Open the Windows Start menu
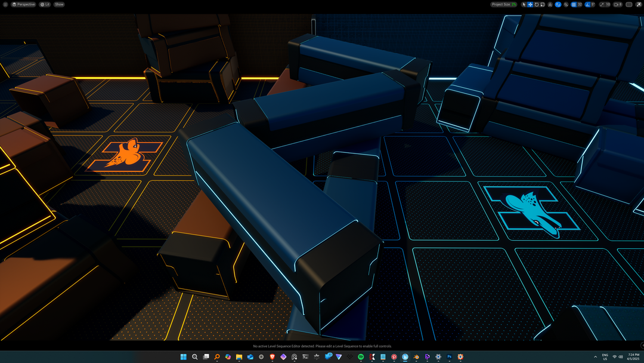 pyautogui.click(x=184, y=357)
